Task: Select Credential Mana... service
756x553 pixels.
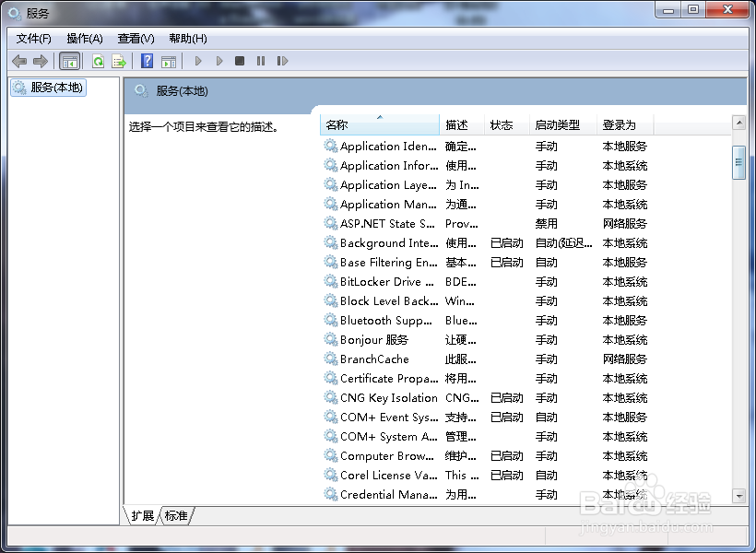Action: click(486, 495)
